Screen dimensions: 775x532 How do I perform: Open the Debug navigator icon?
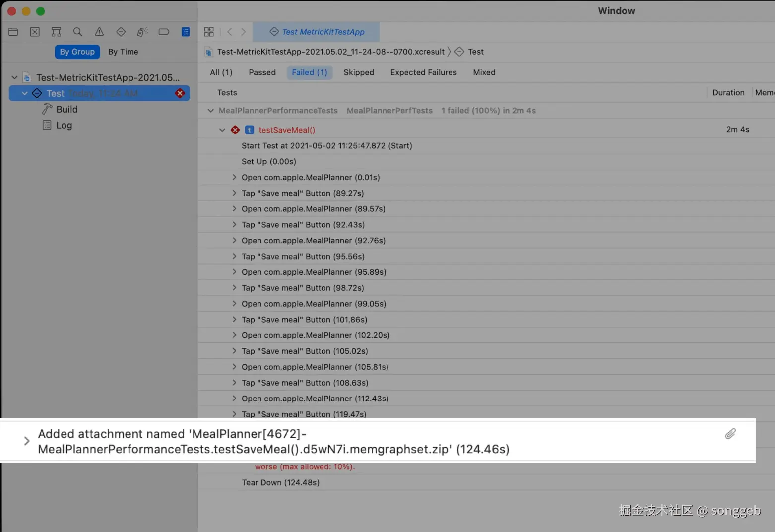142,32
